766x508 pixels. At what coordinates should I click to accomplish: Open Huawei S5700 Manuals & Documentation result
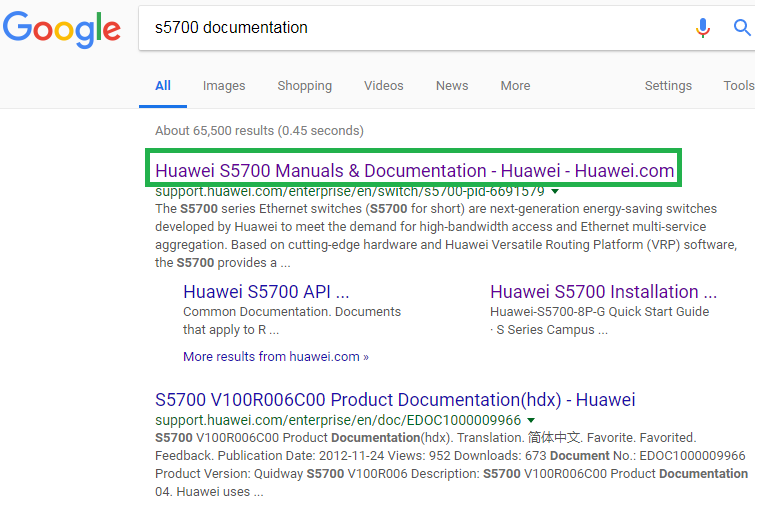414,170
